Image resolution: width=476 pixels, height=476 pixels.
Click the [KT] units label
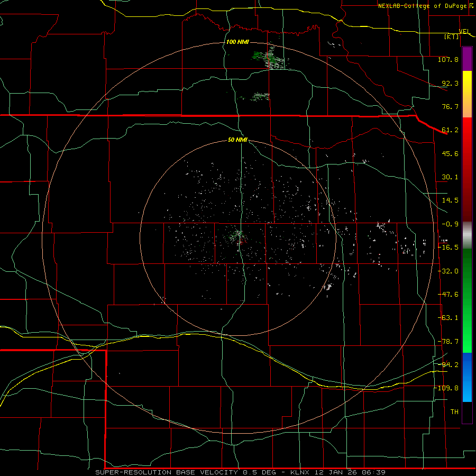coord(452,36)
